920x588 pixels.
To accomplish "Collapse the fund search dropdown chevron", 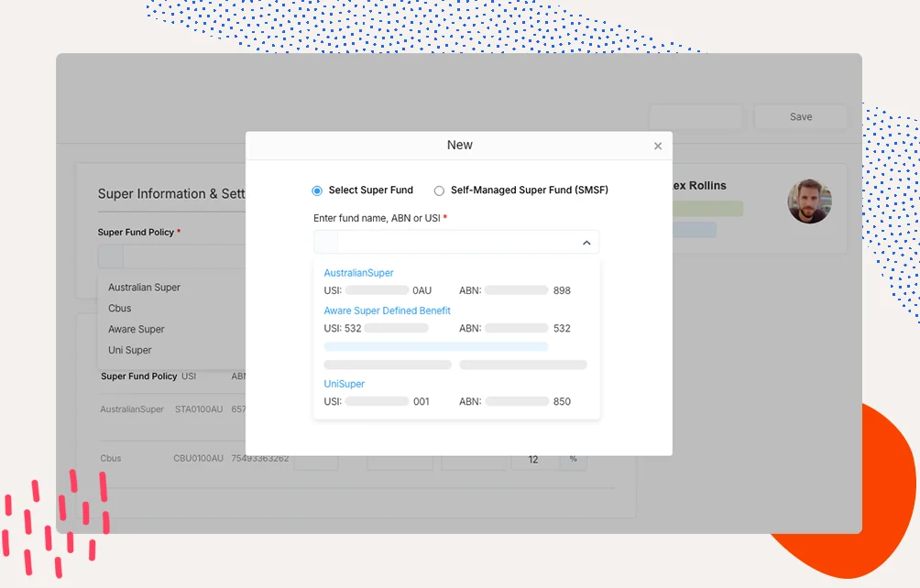I will 586,243.
